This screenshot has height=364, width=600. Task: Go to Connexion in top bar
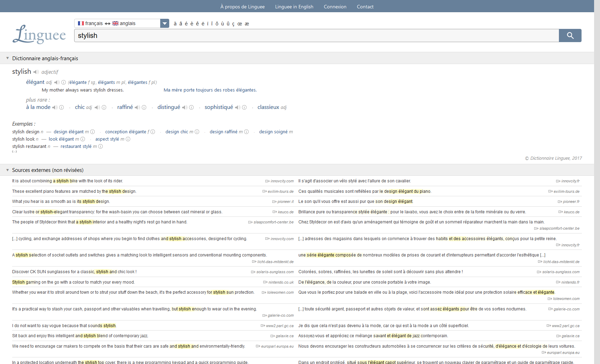[335, 7]
